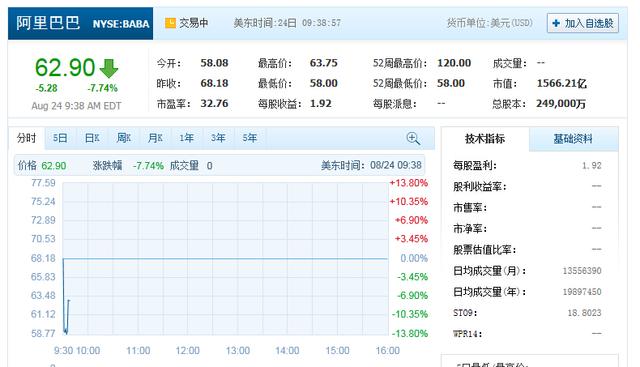Click the 美东时间: 08/24 09:38 chart label
The width and height of the screenshot is (640, 367).
(x=371, y=165)
